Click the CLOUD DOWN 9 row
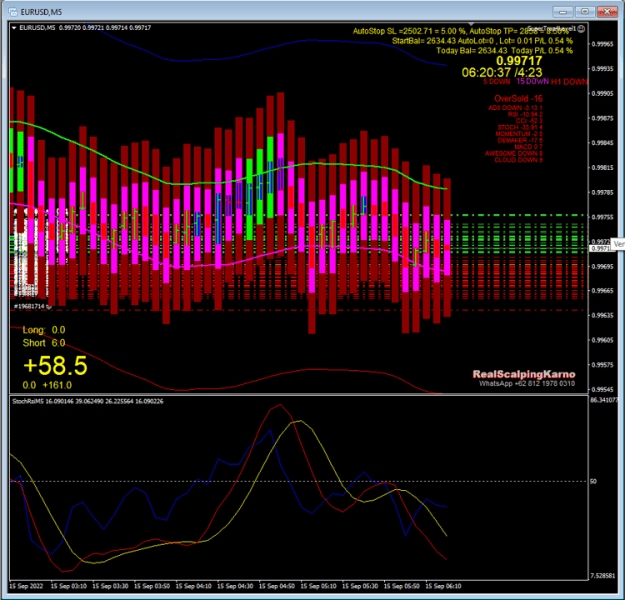Image resolution: width=625 pixels, height=600 pixels. (x=519, y=160)
